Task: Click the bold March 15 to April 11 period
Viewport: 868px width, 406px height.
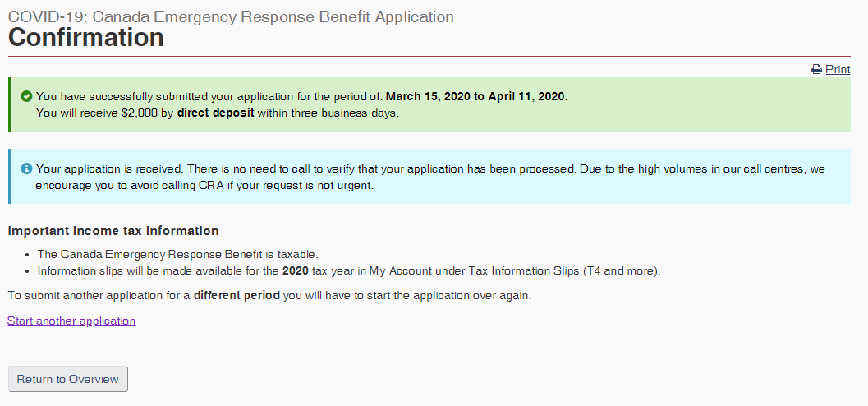Action: pyautogui.click(x=475, y=96)
